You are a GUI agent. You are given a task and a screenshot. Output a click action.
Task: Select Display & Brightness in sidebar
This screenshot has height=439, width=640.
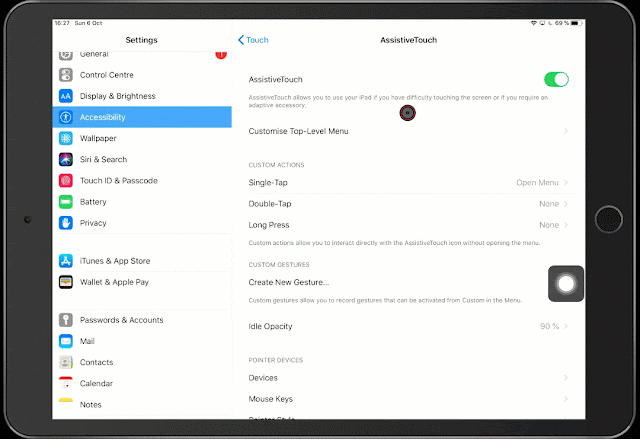click(x=142, y=96)
